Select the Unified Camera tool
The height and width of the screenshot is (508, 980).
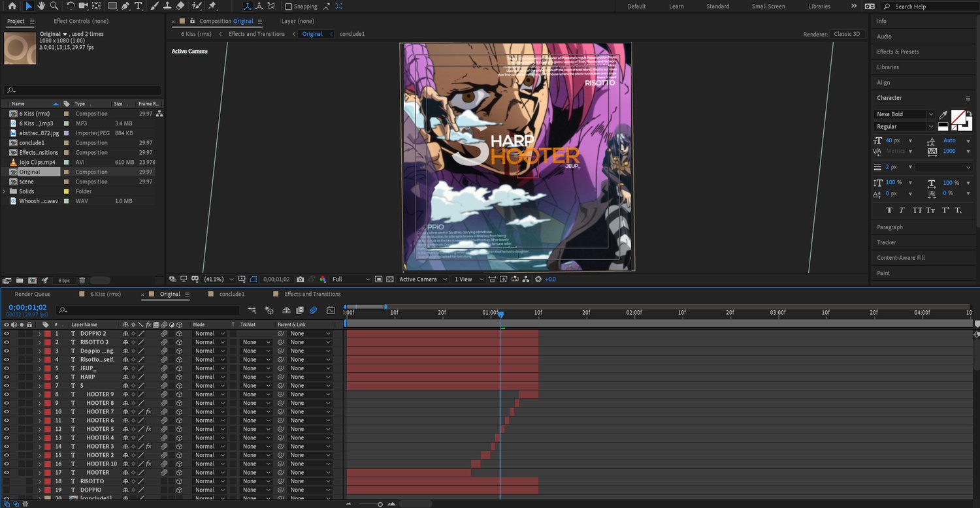(83, 6)
